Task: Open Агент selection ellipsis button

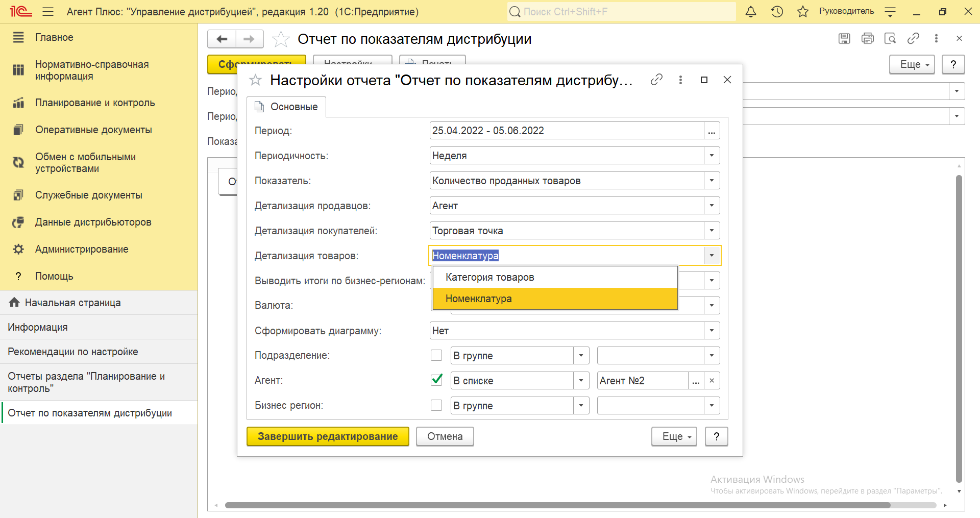Action: pos(696,381)
